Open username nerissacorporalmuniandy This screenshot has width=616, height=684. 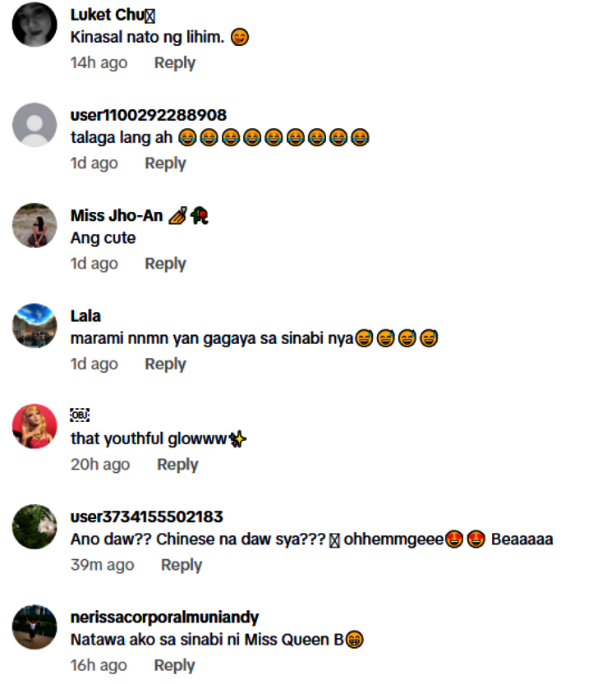(164, 617)
